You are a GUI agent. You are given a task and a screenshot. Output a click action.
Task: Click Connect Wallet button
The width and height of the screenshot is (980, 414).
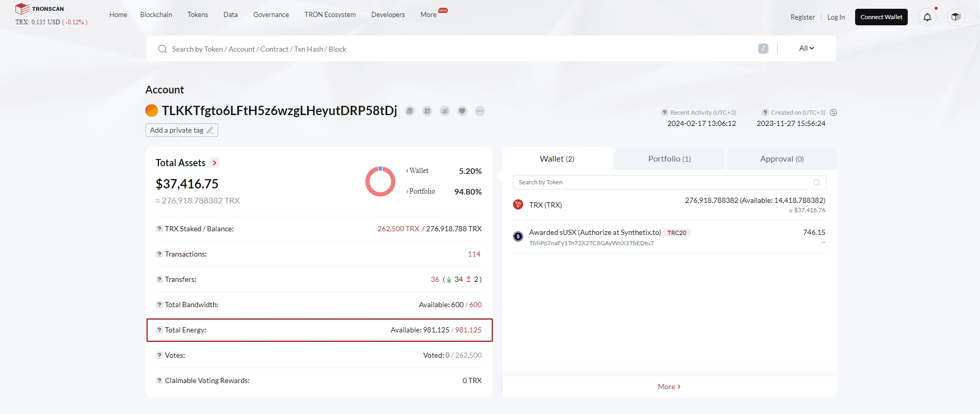[x=881, y=17]
